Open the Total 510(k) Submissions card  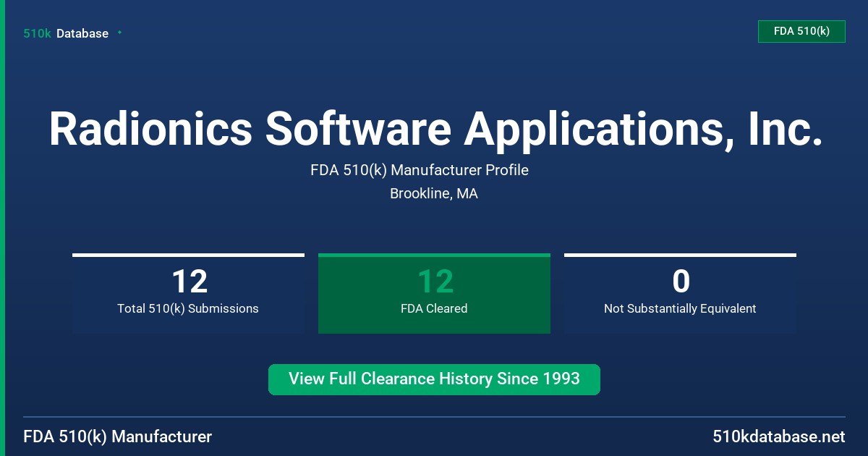point(188,294)
